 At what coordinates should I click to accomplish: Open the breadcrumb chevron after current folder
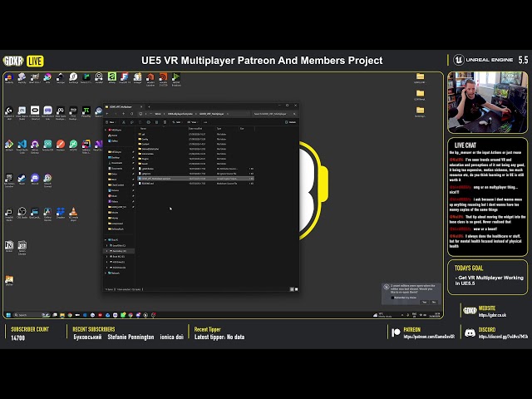tap(228, 114)
